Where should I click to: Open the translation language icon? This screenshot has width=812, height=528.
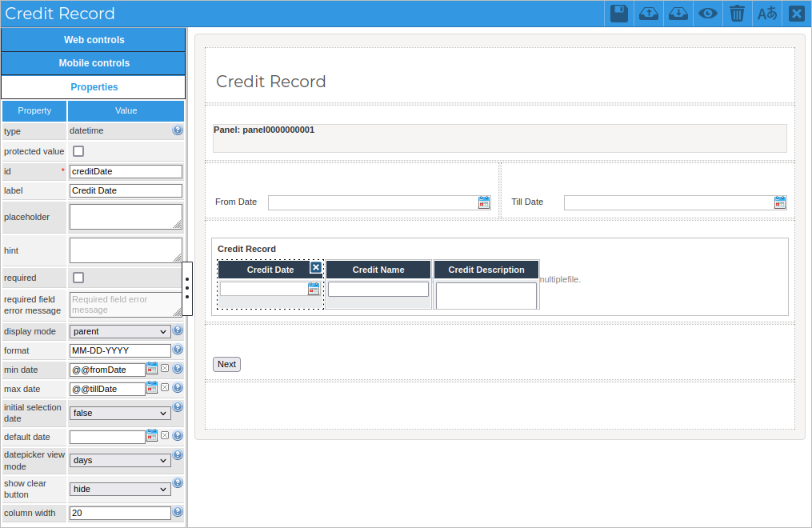[x=767, y=14]
